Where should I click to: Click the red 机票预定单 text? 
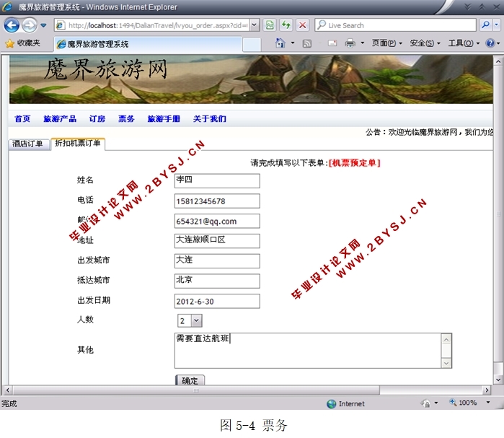pyautogui.click(x=354, y=163)
